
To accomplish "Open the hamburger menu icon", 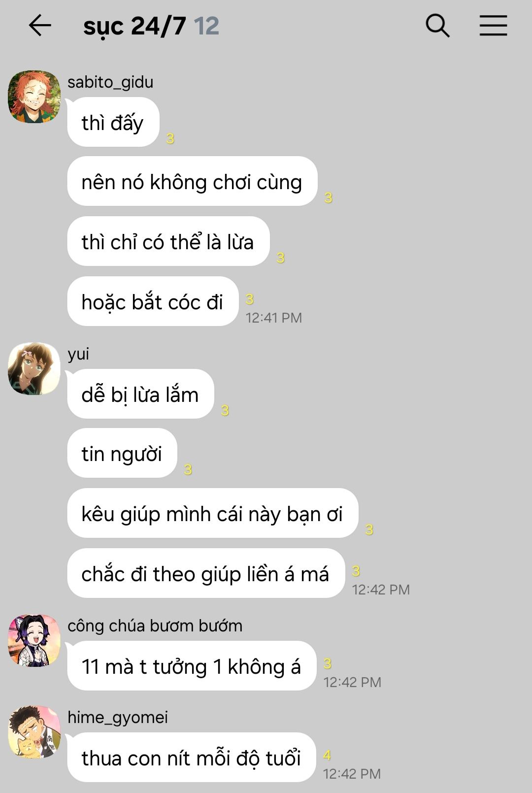I will (493, 26).
